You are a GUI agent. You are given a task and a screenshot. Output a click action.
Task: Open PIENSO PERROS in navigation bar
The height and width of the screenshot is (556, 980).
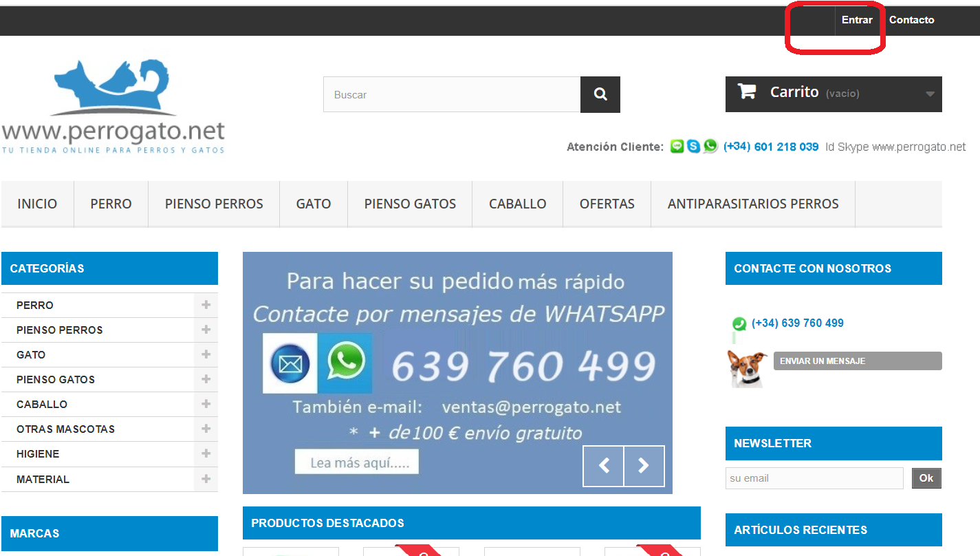(214, 204)
